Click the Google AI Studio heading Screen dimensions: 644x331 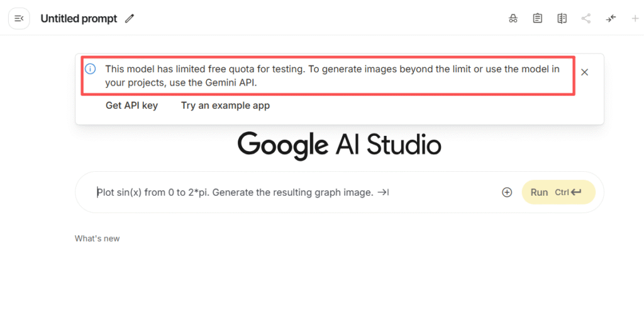pyautogui.click(x=339, y=145)
